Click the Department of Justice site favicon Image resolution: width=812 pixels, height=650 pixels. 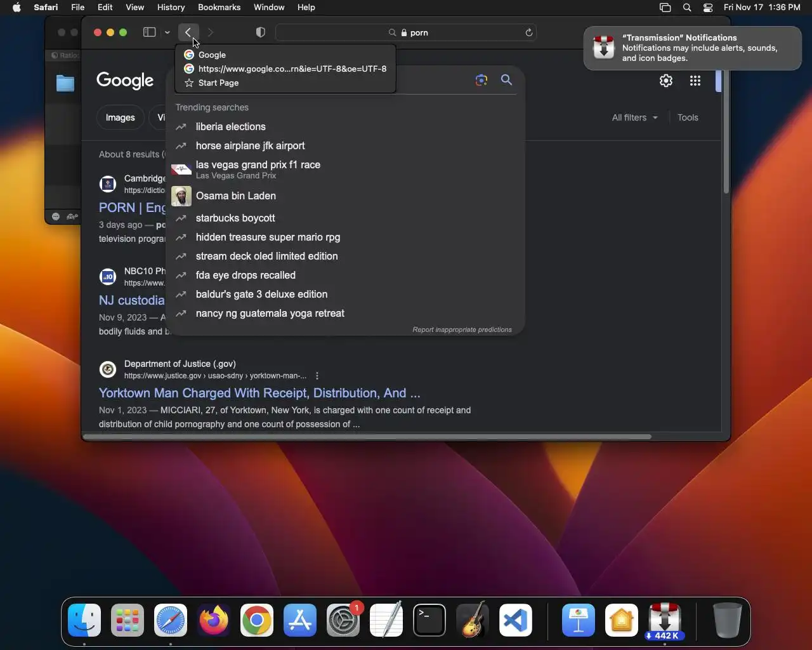(108, 369)
